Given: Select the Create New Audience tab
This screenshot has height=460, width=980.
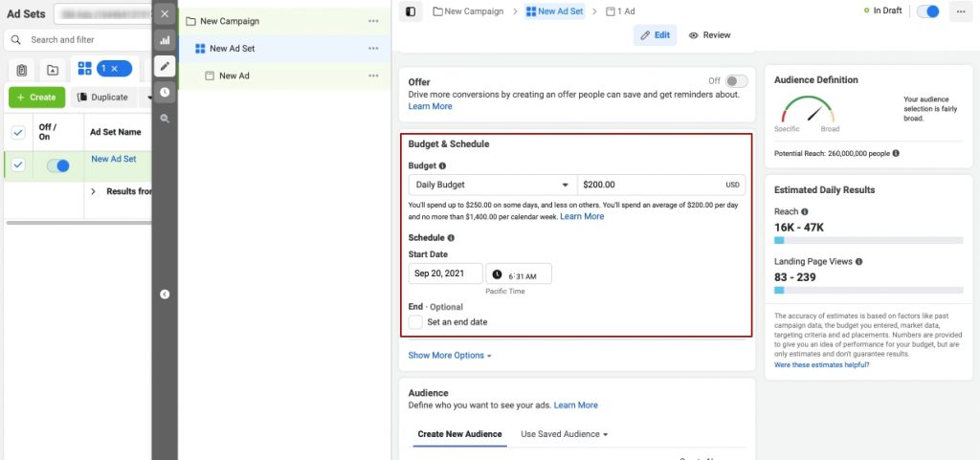Looking at the screenshot, I should [x=459, y=434].
